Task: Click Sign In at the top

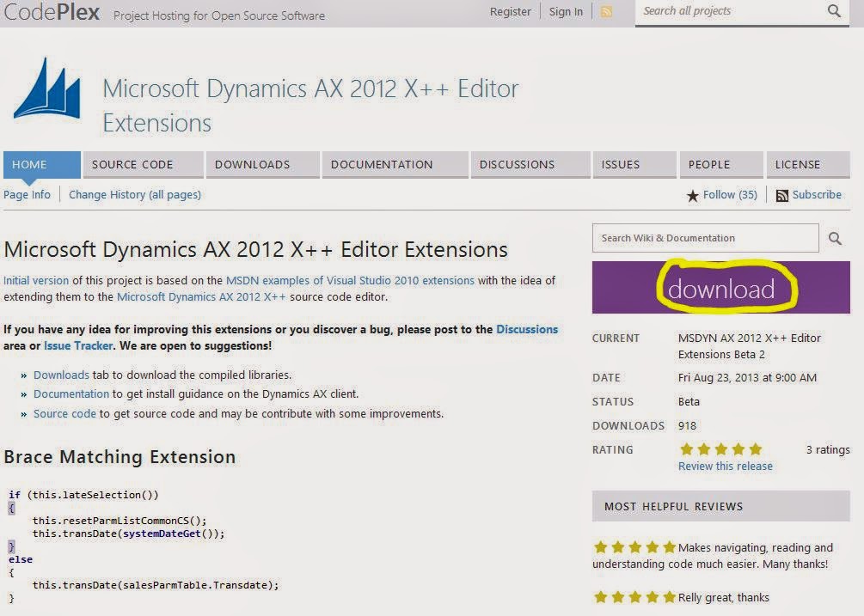Action: point(565,11)
